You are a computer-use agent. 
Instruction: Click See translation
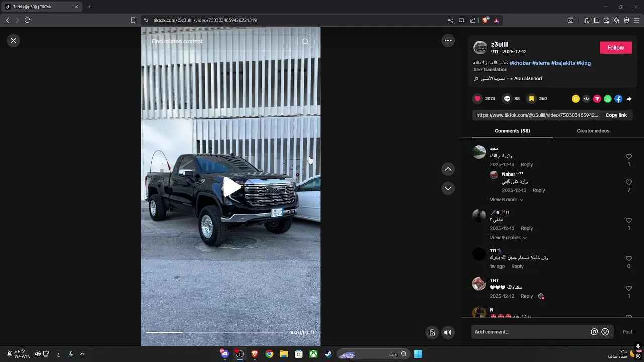pyautogui.click(x=490, y=70)
